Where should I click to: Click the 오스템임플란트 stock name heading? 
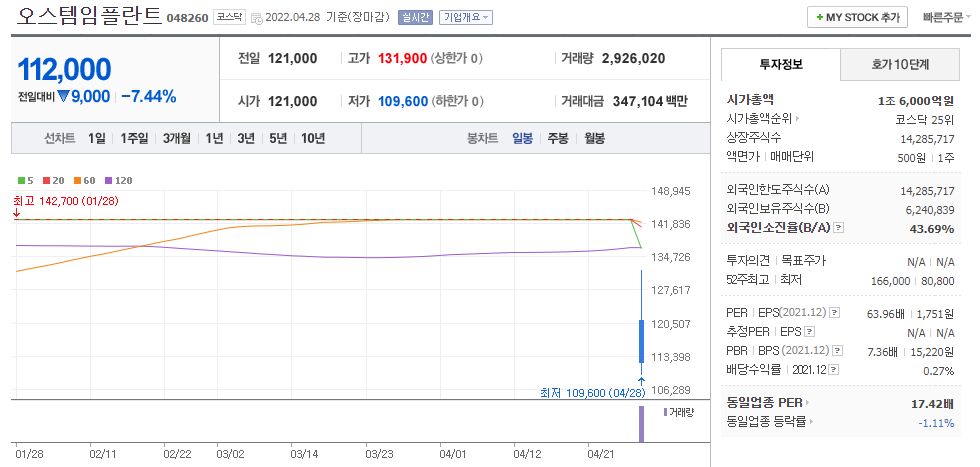coord(89,17)
